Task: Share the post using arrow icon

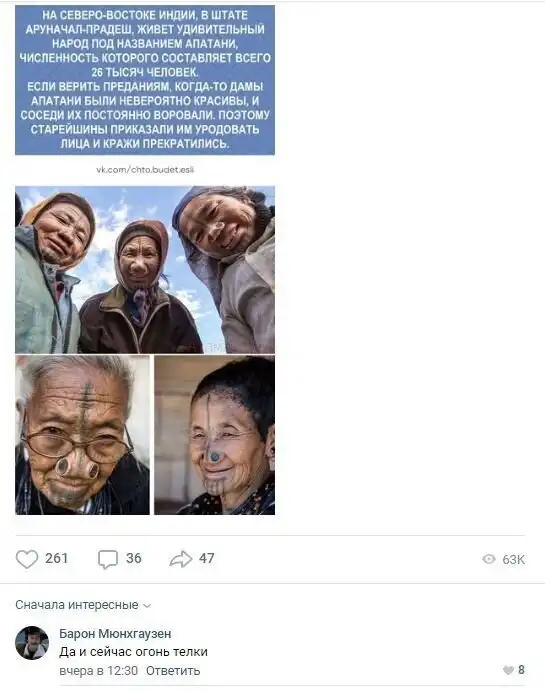Action: coord(181,559)
